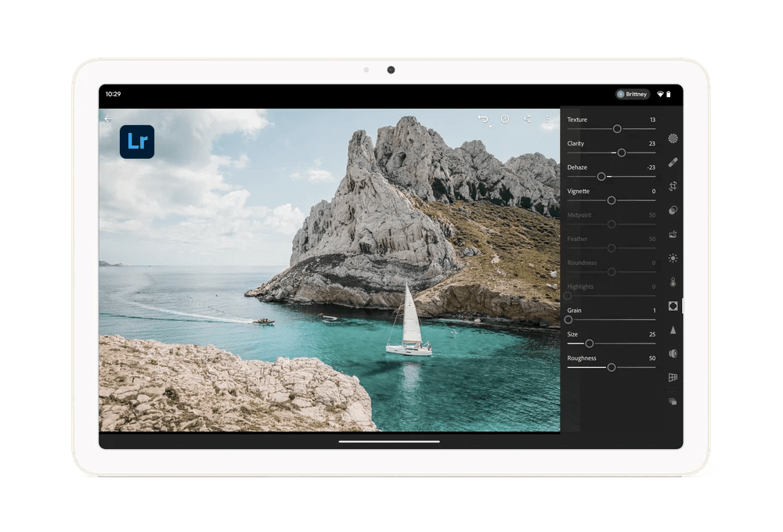Go back using the left arrow
The width and height of the screenshot is (783, 532).
coord(108,119)
